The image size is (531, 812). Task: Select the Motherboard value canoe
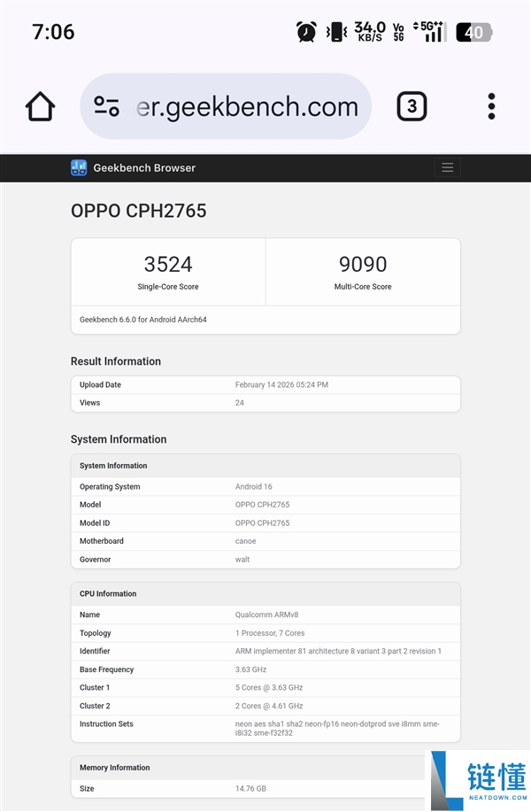pyautogui.click(x=246, y=541)
